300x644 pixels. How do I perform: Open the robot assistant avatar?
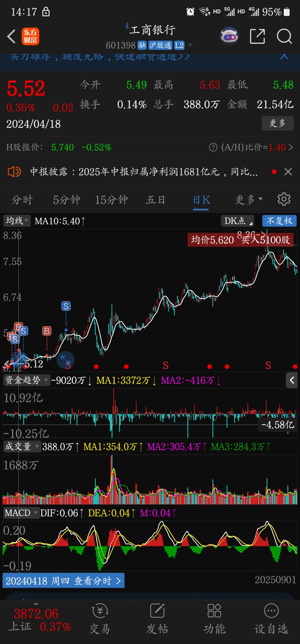(229, 36)
